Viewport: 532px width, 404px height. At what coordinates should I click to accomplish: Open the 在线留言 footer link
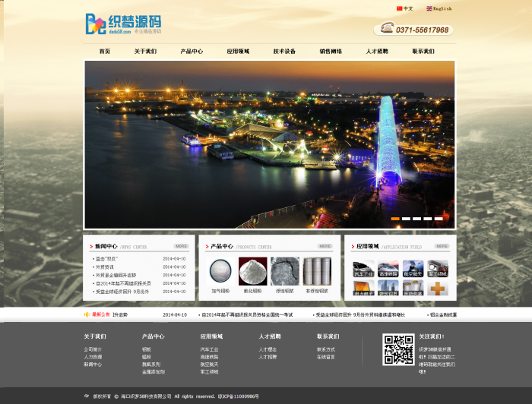(326, 357)
